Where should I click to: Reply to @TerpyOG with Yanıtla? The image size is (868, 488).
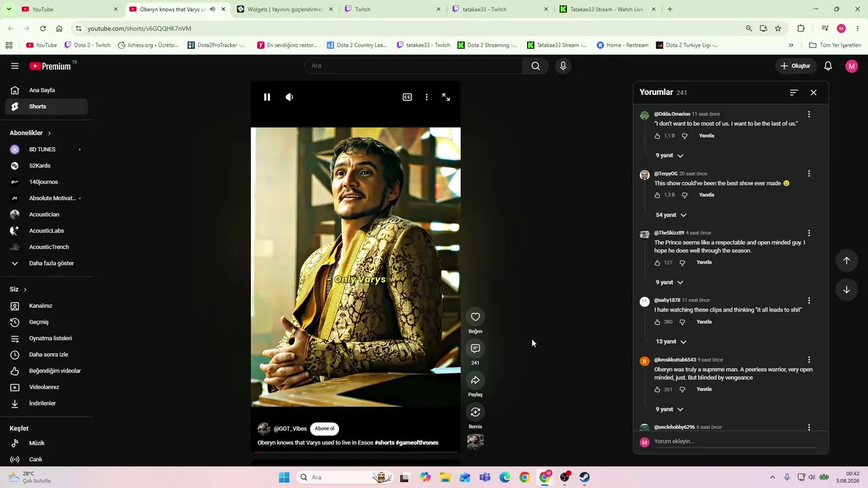pyautogui.click(x=707, y=195)
